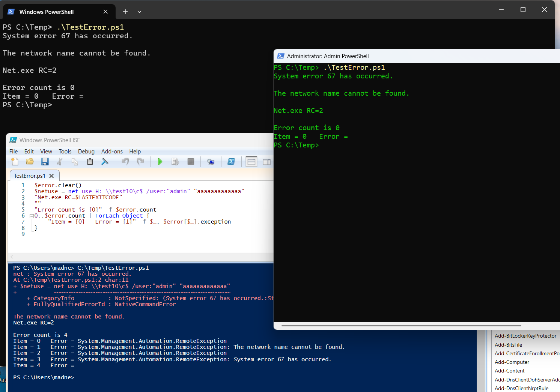Open the Help menu in PowerShell ISE

[135, 152]
